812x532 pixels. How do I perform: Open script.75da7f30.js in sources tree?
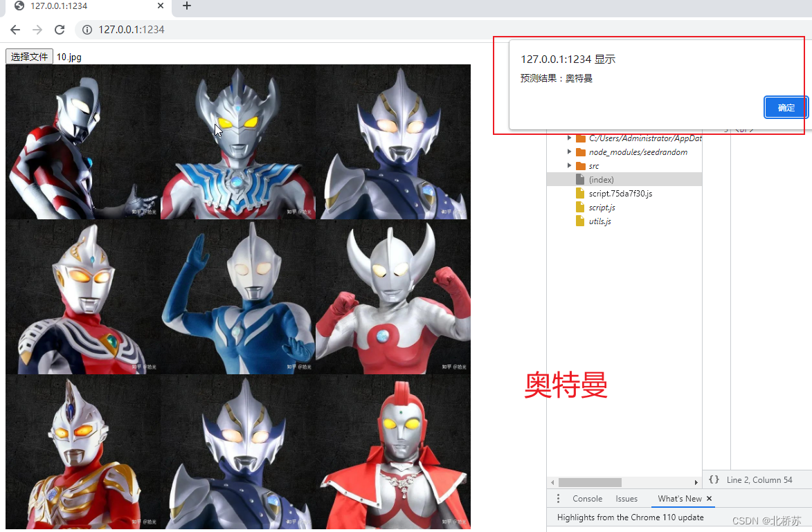pyautogui.click(x=620, y=194)
